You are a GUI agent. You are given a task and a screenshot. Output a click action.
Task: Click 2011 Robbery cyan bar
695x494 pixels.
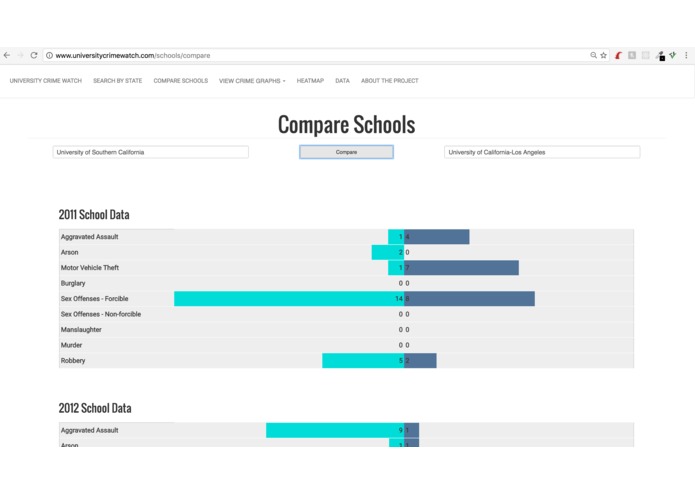(x=363, y=361)
